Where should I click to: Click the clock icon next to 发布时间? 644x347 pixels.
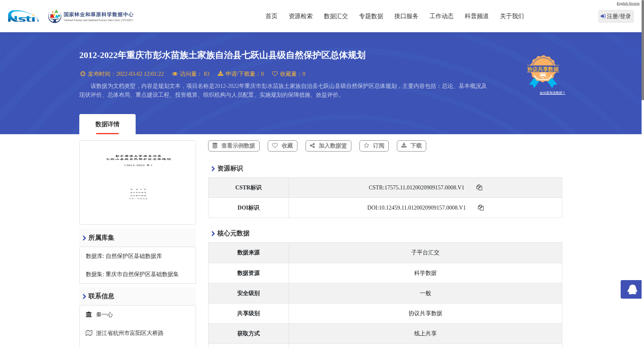(83, 74)
